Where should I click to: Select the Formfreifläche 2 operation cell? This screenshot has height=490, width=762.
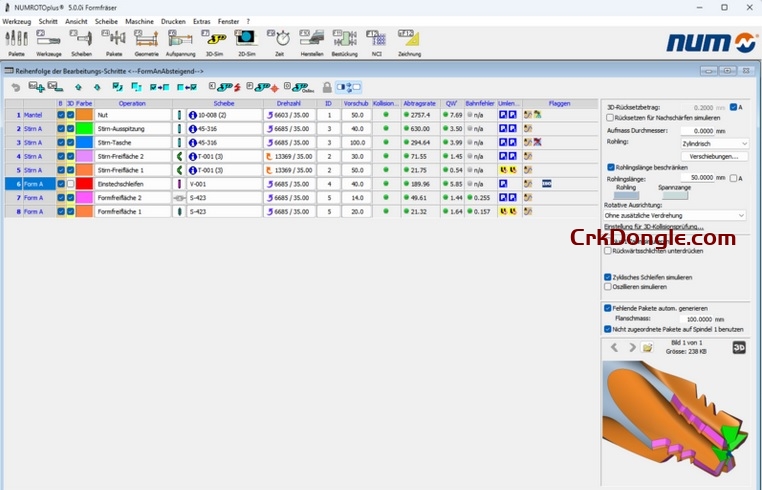133,198
